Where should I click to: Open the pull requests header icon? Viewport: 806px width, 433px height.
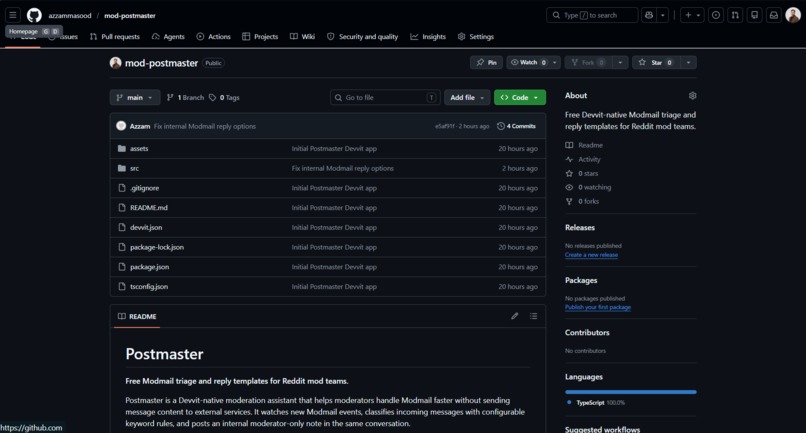736,15
